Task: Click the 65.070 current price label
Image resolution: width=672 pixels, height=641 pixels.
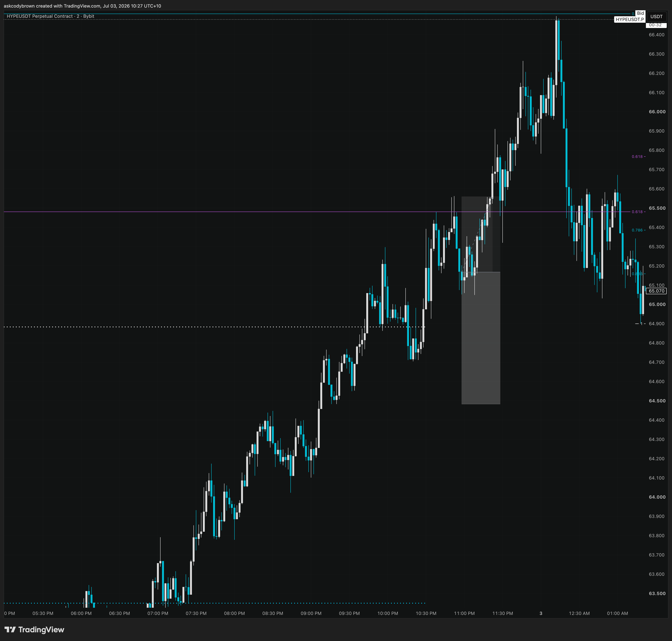Action: pyautogui.click(x=656, y=291)
